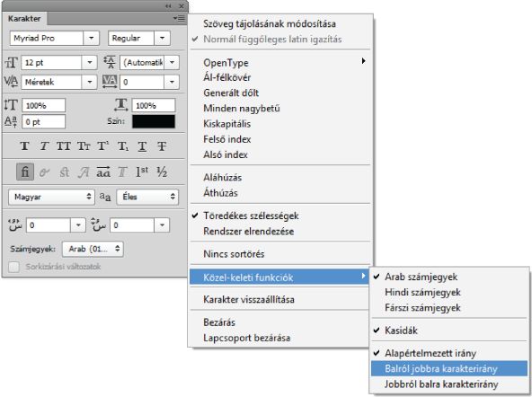Toggle the Faux Bold T icon

(24, 146)
